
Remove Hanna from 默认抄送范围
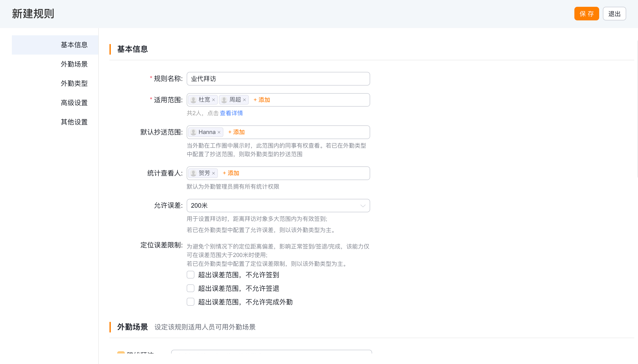219,132
